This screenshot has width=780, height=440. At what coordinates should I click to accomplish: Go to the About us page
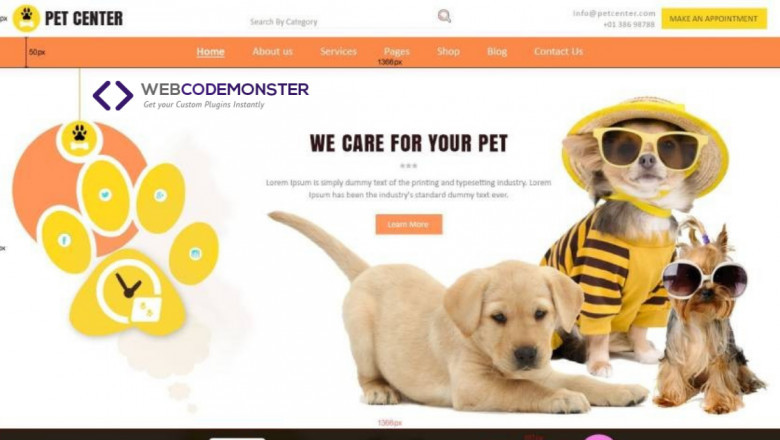[273, 52]
